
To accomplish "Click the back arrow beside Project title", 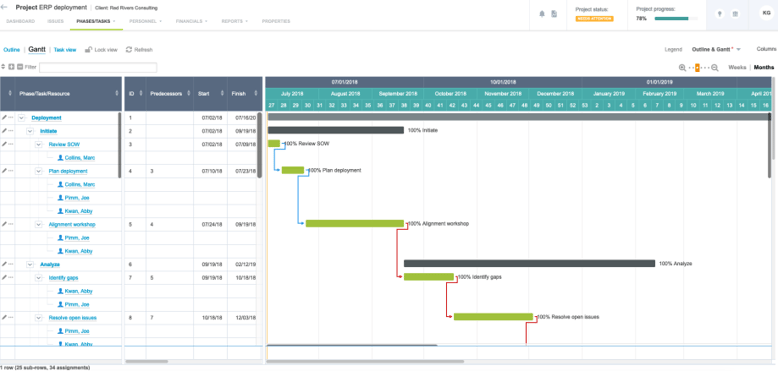I will (4, 7).
